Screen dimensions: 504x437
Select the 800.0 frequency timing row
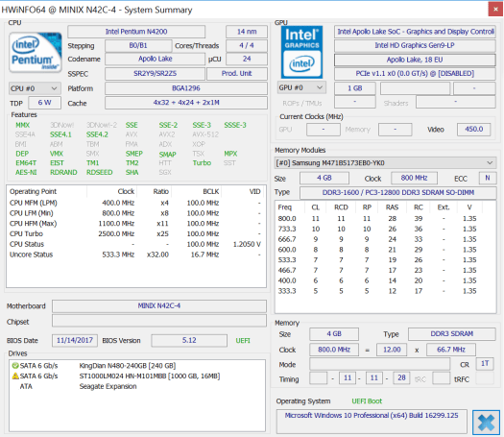(385, 219)
